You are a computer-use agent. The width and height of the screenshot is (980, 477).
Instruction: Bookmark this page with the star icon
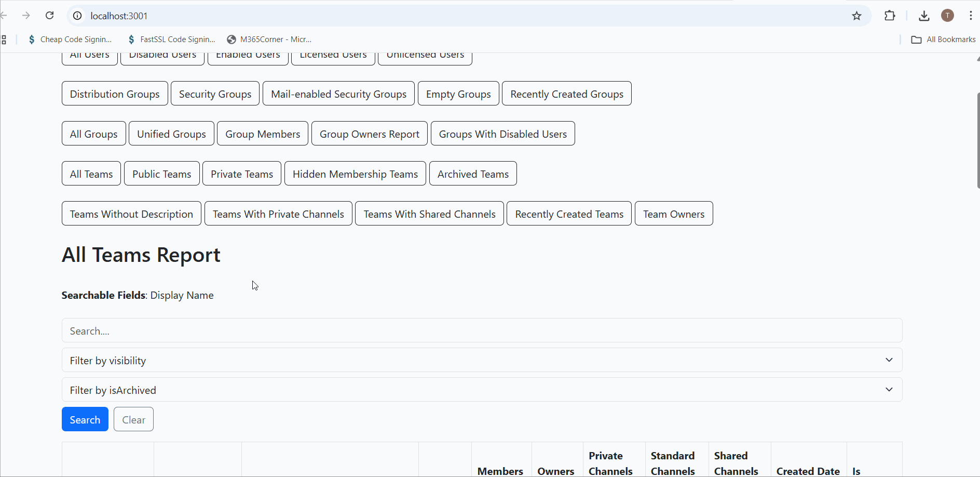pos(856,16)
